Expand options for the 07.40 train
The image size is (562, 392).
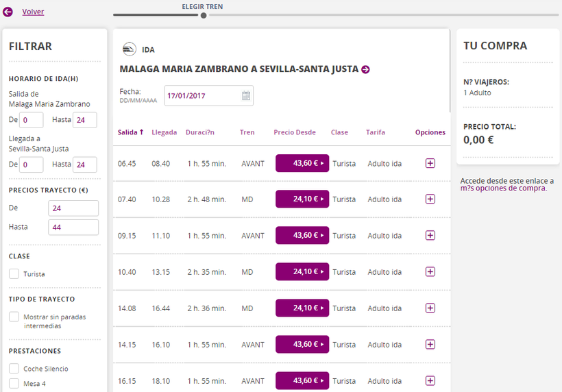click(430, 199)
